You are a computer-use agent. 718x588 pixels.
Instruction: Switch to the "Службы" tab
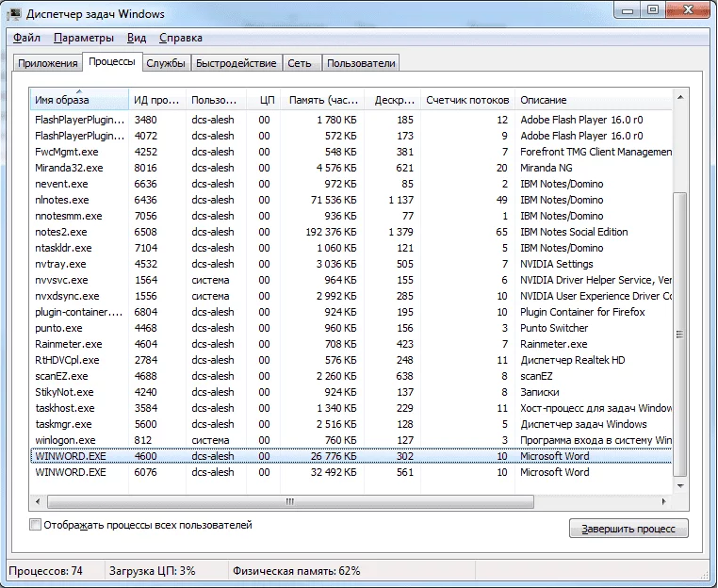[x=165, y=63]
